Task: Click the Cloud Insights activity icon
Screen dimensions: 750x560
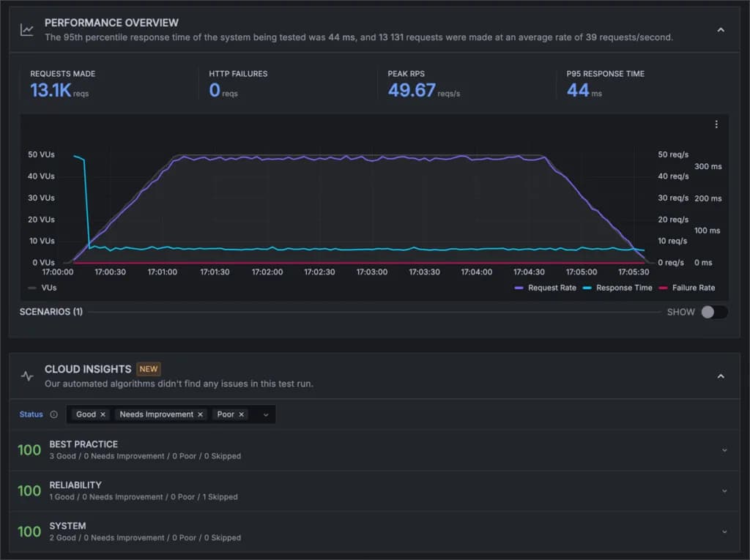Action: [26, 376]
